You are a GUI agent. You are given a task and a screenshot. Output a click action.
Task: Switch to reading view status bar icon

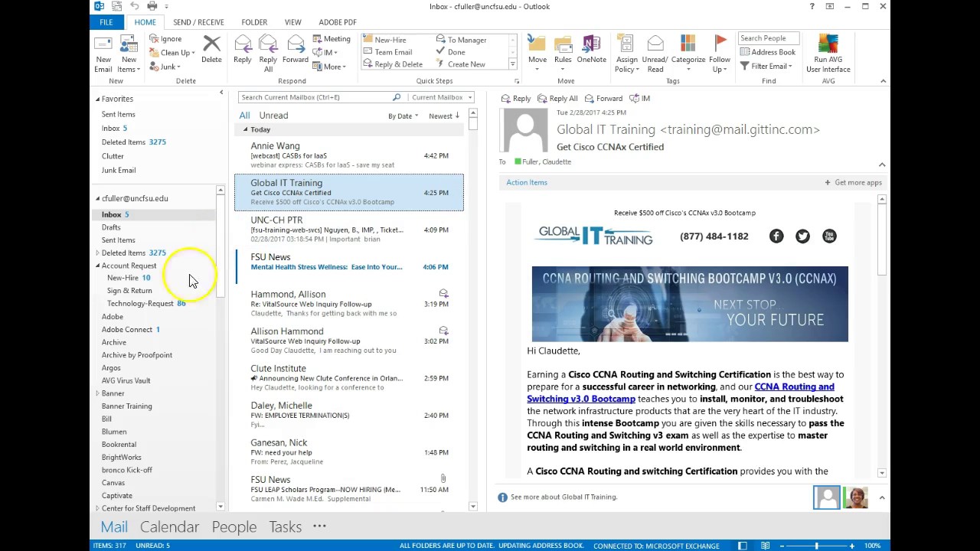tap(765, 546)
